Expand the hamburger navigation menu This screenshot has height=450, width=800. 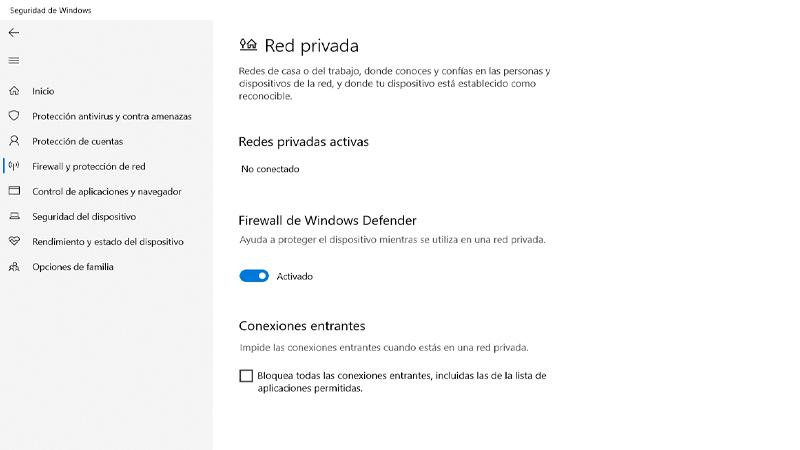(x=14, y=61)
